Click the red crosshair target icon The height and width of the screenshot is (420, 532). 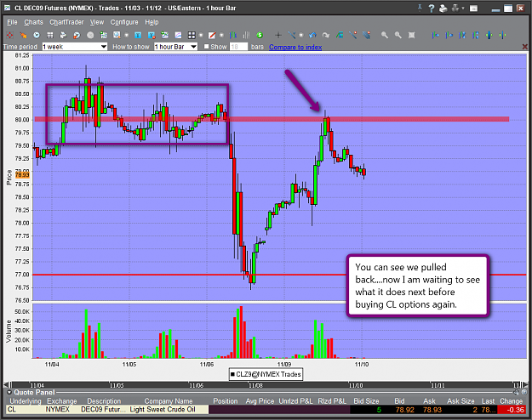(x=10, y=35)
